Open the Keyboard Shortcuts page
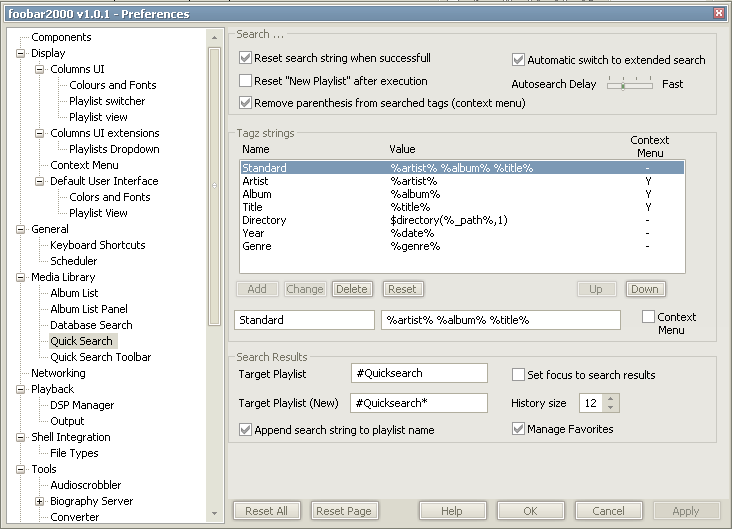Viewport: 732px width, 529px height. click(x=97, y=245)
